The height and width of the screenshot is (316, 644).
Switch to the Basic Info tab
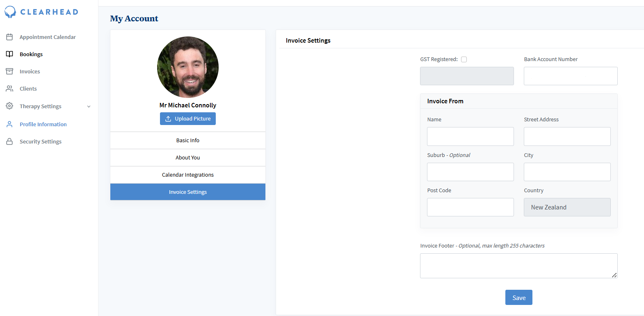tap(188, 141)
